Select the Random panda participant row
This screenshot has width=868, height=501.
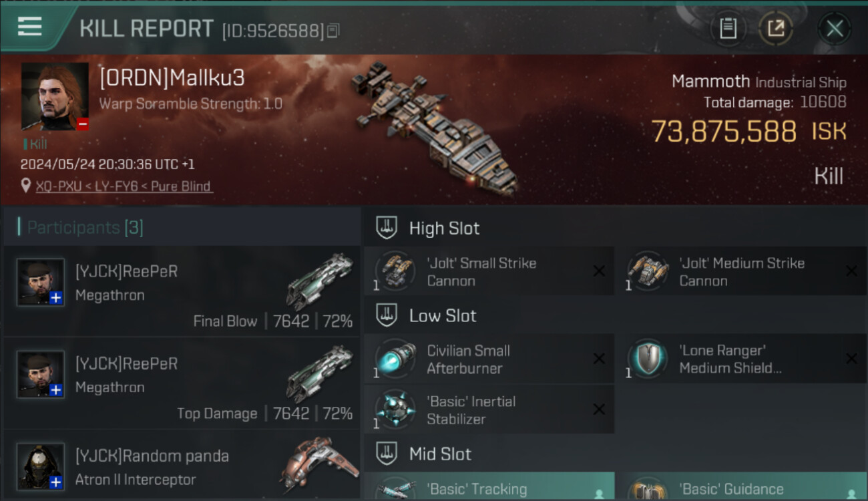pyautogui.click(x=182, y=466)
